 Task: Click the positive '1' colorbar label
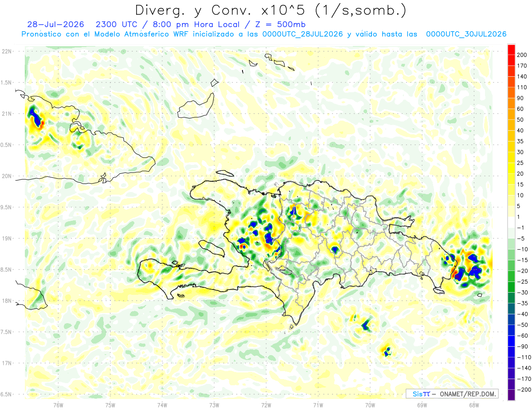click(x=519, y=217)
